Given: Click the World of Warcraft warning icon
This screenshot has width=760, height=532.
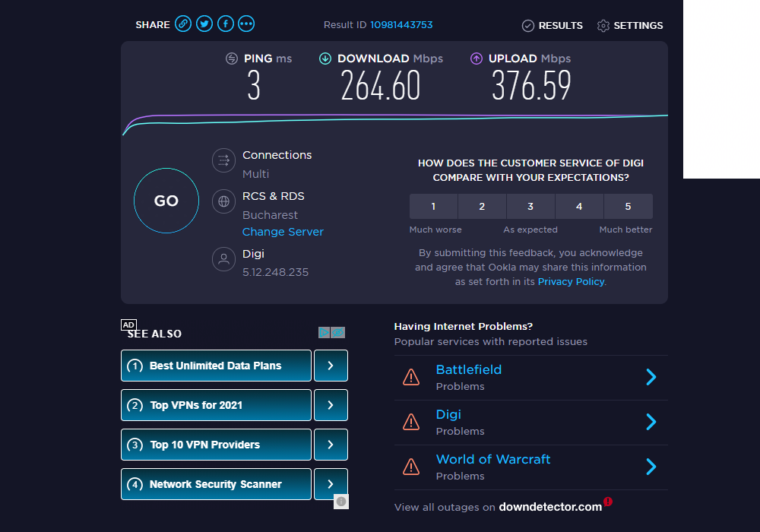Looking at the screenshot, I should pos(411,467).
